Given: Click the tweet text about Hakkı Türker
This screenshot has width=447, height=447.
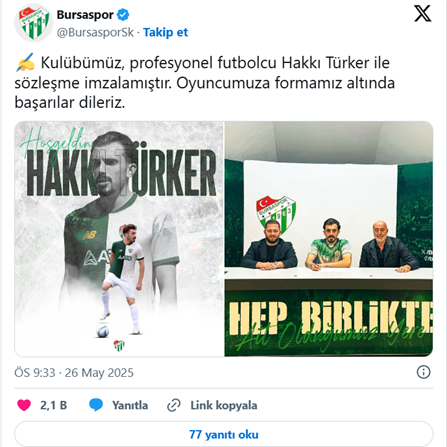Looking at the screenshot, I should tap(205, 83).
